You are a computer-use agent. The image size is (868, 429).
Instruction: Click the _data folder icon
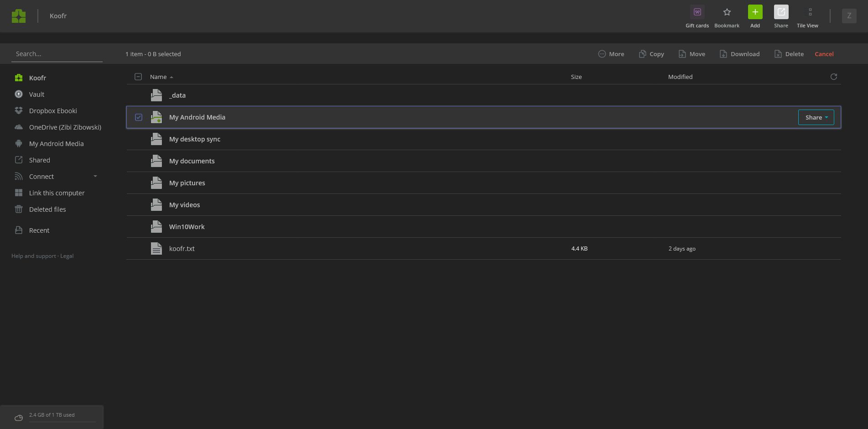pos(156,95)
